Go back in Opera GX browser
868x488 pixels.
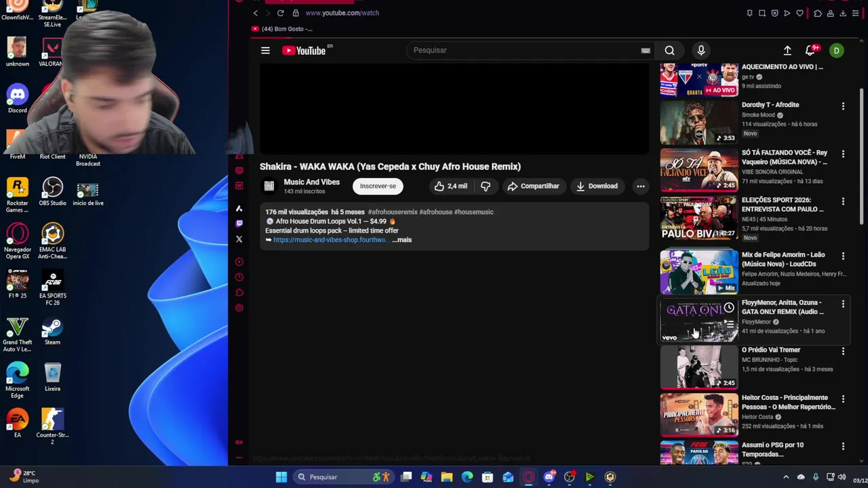point(255,13)
